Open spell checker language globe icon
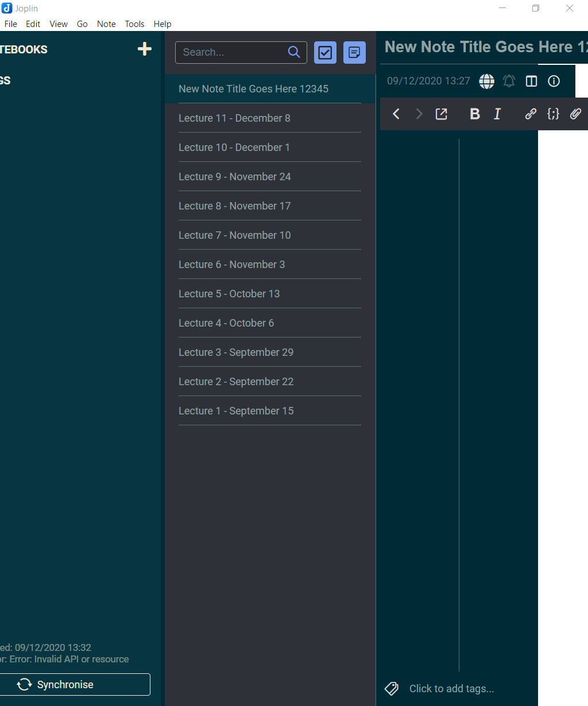This screenshot has width=588, height=706. [486, 81]
